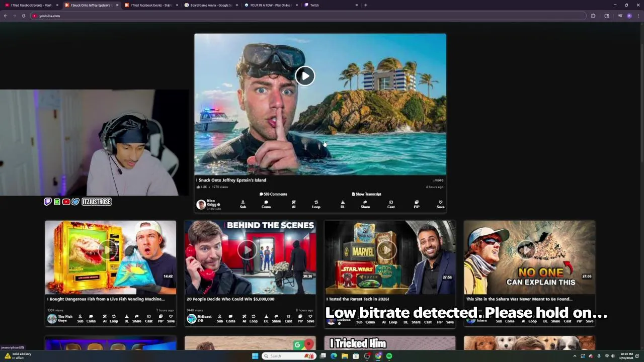The image size is (644, 362).
Task: Click Show Transcript button
Action: 367,194
